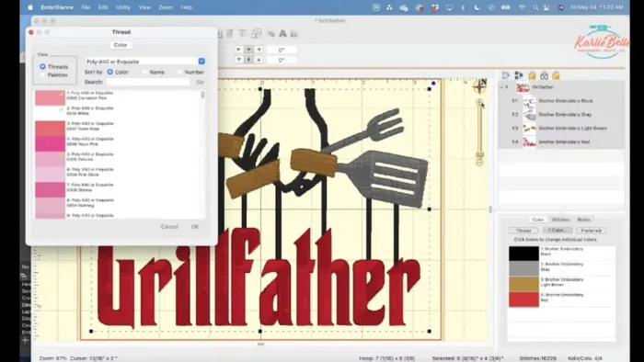Select the Brother Embroidery Black object row
The width and height of the screenshot is (644, 362).
pos(561,101)
